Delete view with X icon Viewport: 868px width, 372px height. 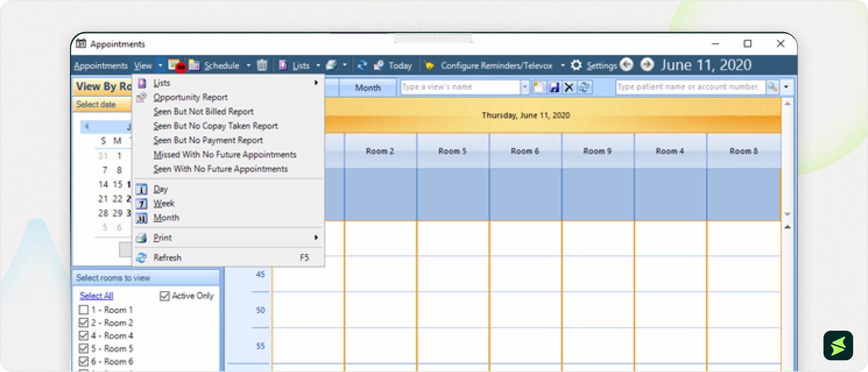569,87
